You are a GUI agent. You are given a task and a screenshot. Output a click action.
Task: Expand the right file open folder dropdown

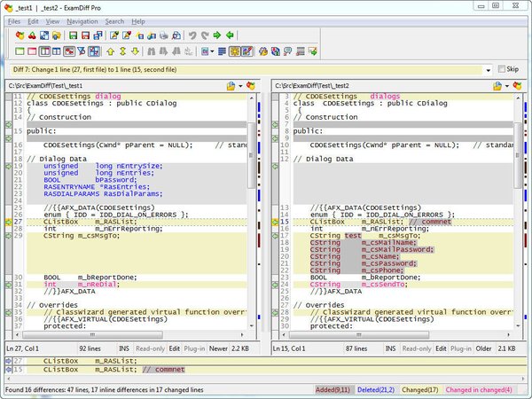click(x=506, y=86)
